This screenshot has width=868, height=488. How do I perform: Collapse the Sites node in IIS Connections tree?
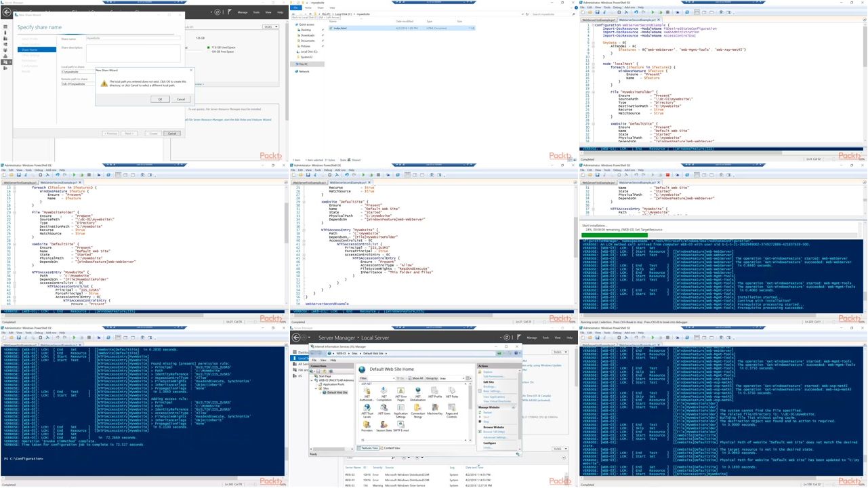(316, 388)
